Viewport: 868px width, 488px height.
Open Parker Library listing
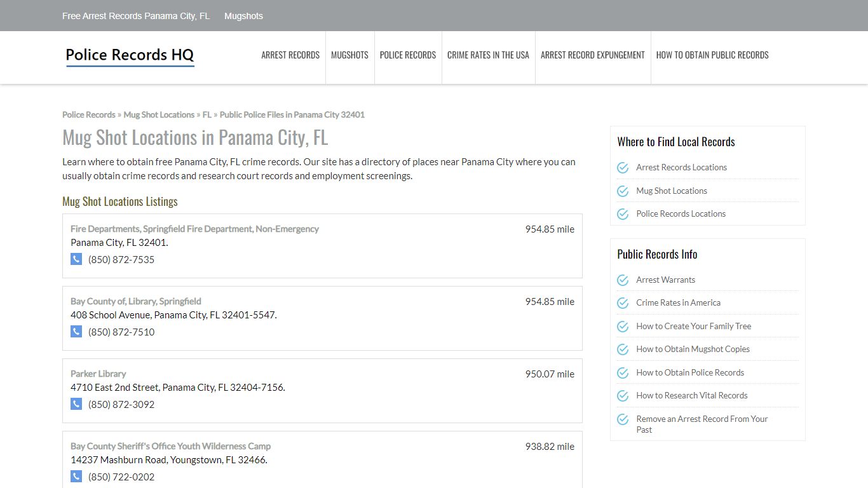[98, 374]
